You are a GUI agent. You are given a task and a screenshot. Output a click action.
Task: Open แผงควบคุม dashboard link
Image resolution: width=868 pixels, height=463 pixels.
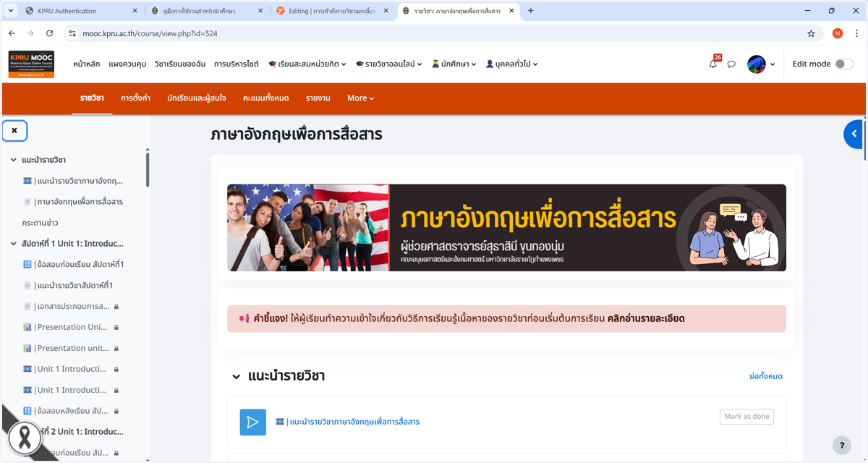coord(127,64)
